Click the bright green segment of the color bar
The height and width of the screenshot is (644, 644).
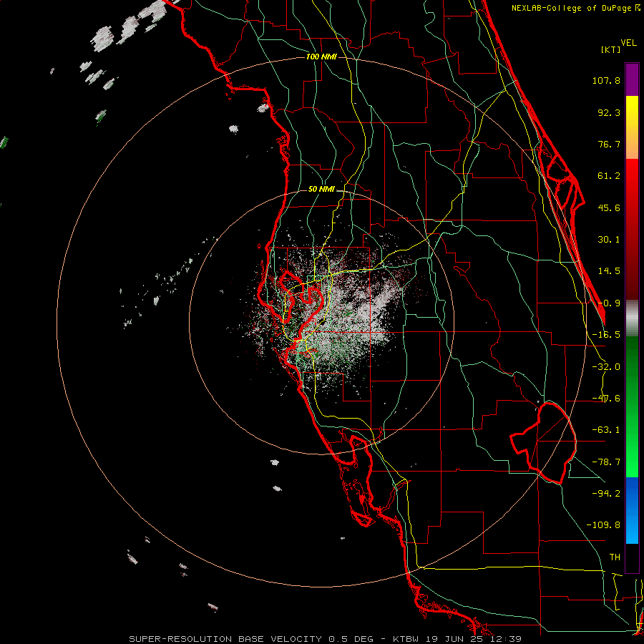pyautogui.click(x=632, y=406)
